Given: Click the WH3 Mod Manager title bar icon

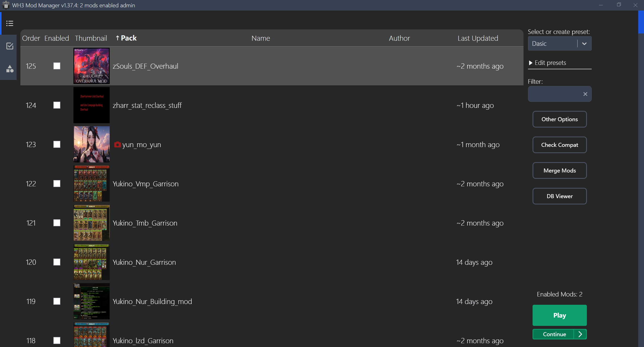Looking at the screenshot, I should [x=6, y=5].
